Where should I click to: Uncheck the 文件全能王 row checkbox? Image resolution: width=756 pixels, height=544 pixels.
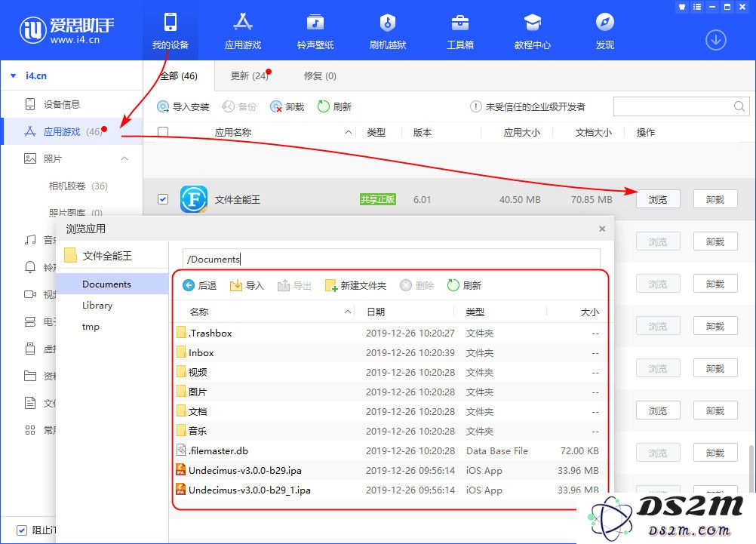[x=163, y=199]
